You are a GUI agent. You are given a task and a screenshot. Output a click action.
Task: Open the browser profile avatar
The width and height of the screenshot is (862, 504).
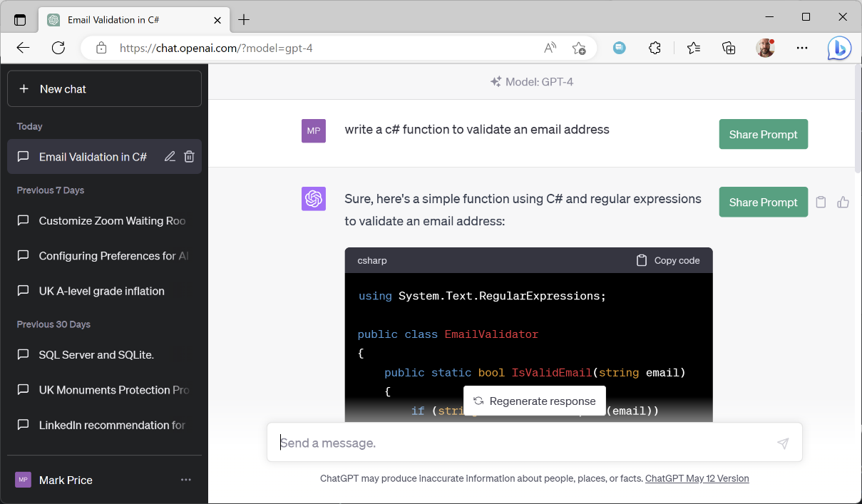(x=765, y=48)
